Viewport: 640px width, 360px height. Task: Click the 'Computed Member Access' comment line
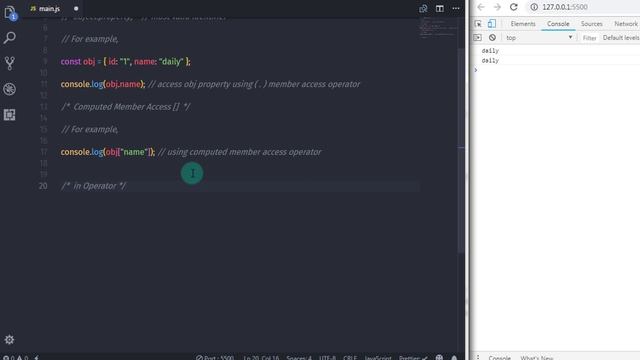click(x=125, y=107)
